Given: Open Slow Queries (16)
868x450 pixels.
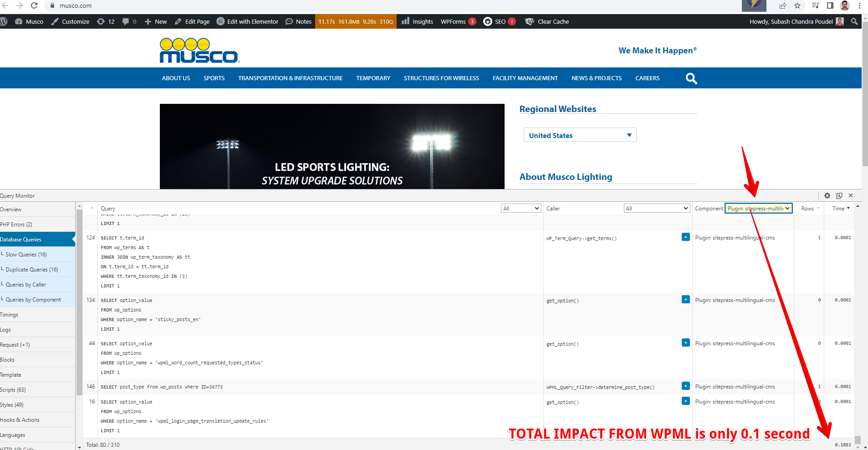Looking at the screenshot, I should (37, 255).
